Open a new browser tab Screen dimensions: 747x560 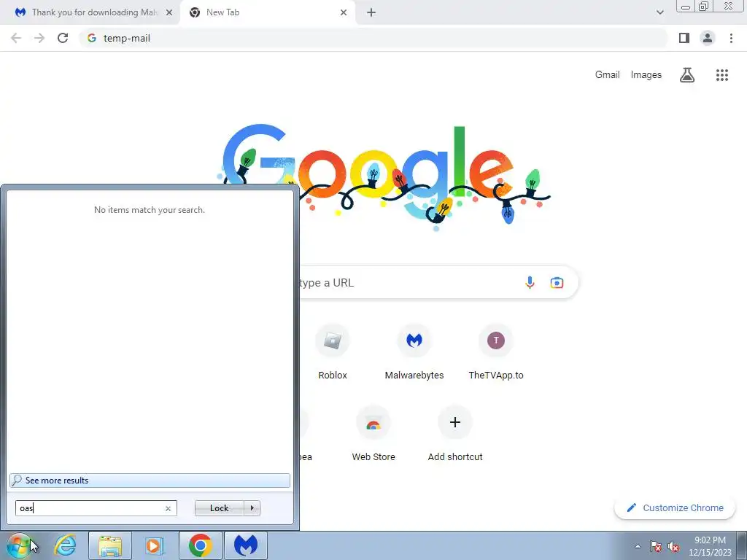pos(371,12)
